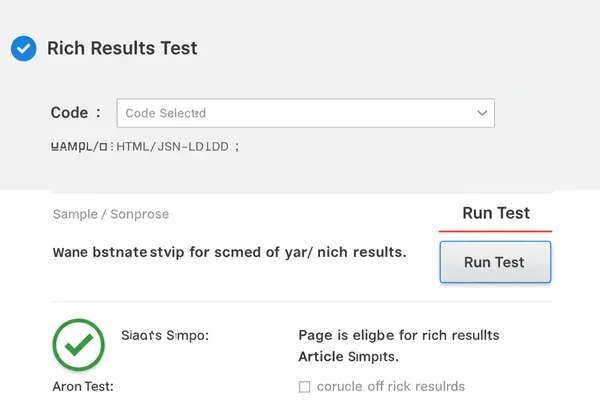
Task: Click the red underline beneath Run Test
Action: (x=495, y=231)
